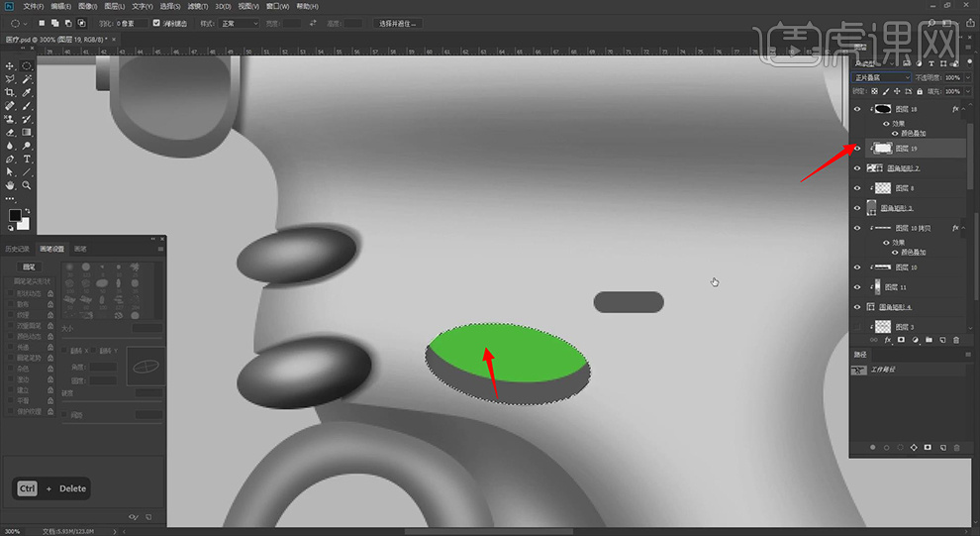Swap foreground and background colors

26,211
